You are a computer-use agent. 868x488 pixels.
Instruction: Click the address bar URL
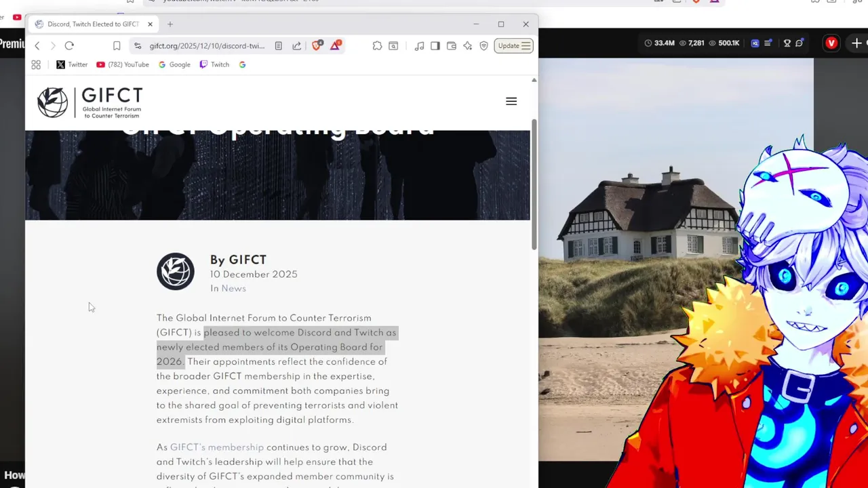[207, 45]
